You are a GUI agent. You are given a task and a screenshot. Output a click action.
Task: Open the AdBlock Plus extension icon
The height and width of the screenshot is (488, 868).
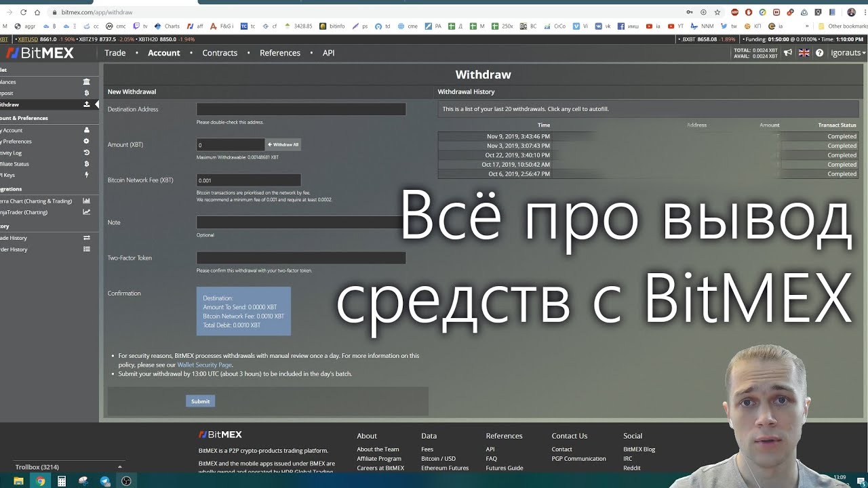click(x=735, y=12)
